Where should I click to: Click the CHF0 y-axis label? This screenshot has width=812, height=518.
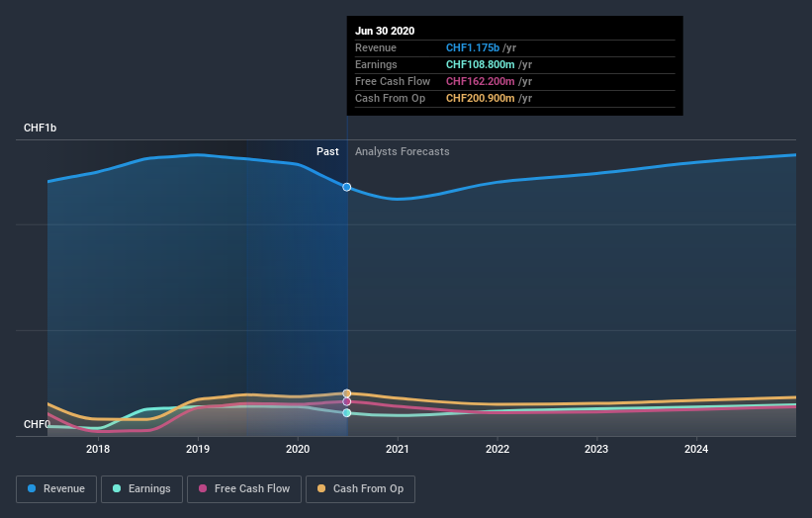click(x=37, y=424)
